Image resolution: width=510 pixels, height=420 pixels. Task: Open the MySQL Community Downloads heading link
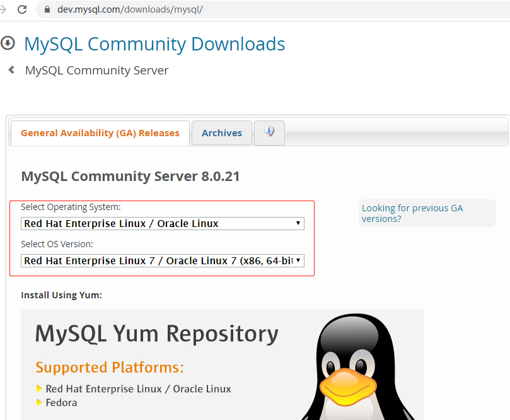point(154,44)
